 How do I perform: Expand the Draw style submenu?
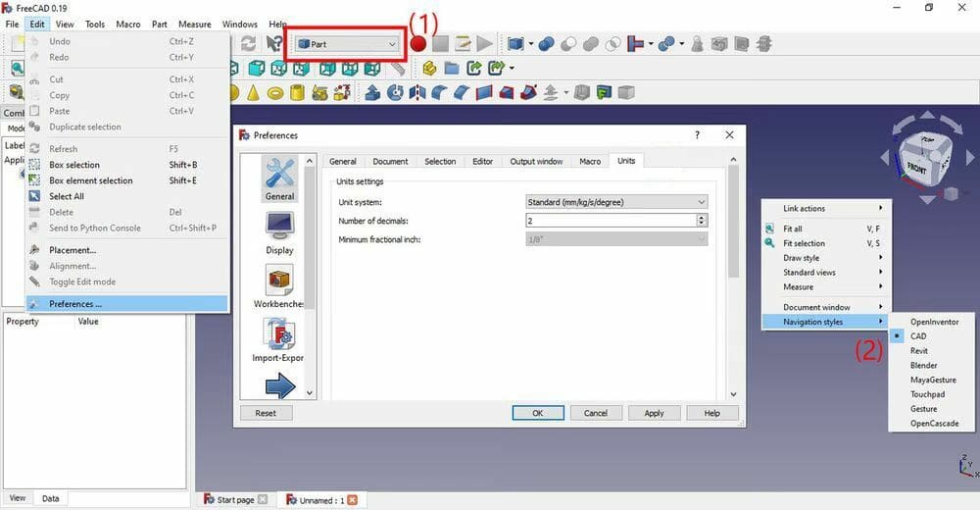pos(826,258)
